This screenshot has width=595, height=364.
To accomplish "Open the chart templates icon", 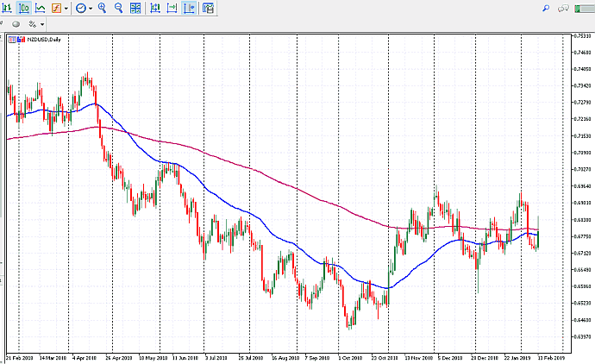I will [x=208, y=8].
